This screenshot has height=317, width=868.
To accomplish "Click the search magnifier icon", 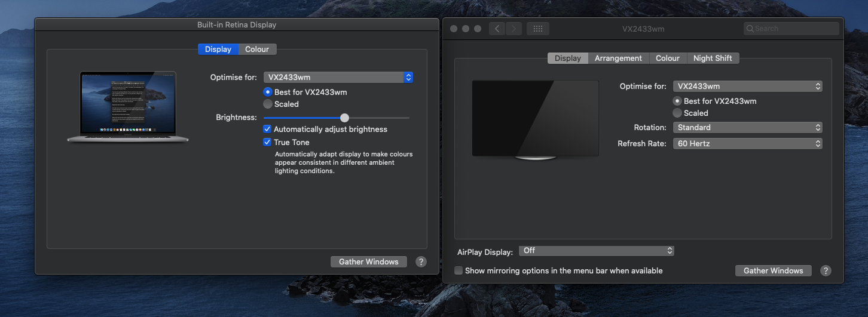I will (x=750, y=29).
